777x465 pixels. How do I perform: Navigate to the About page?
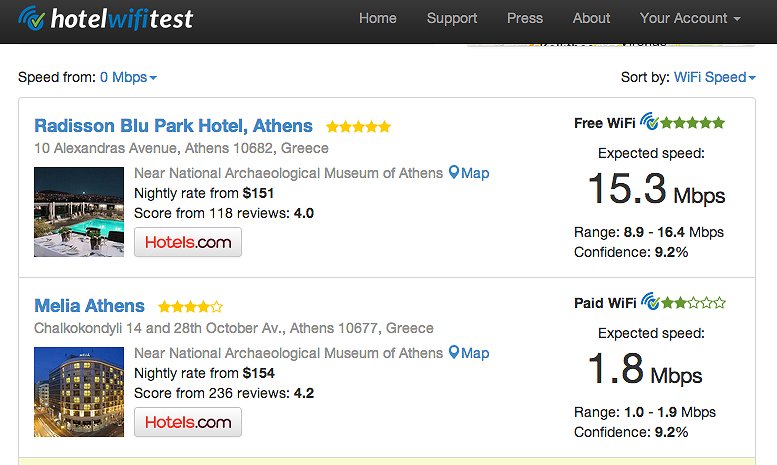tap(592, 18)
